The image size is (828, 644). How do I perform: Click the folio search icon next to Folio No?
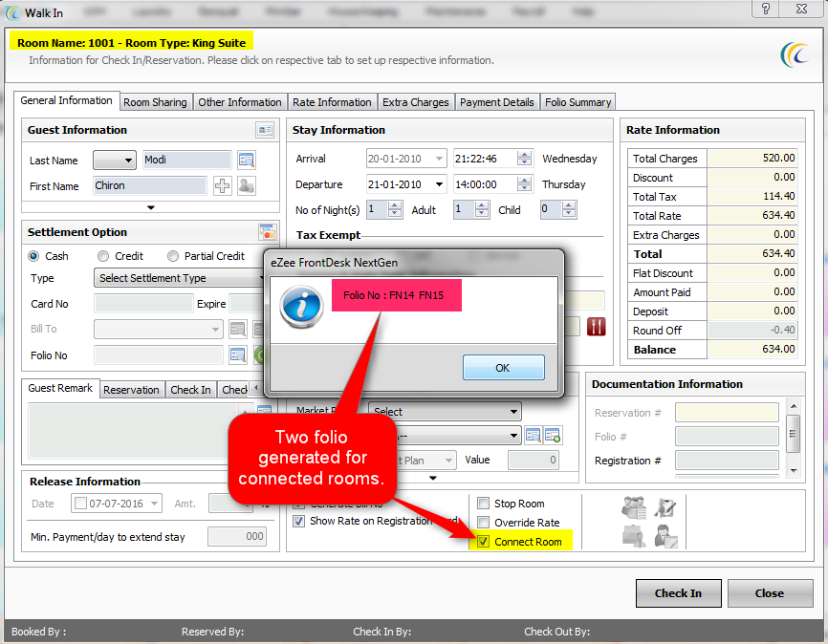(x=238, y=355)
